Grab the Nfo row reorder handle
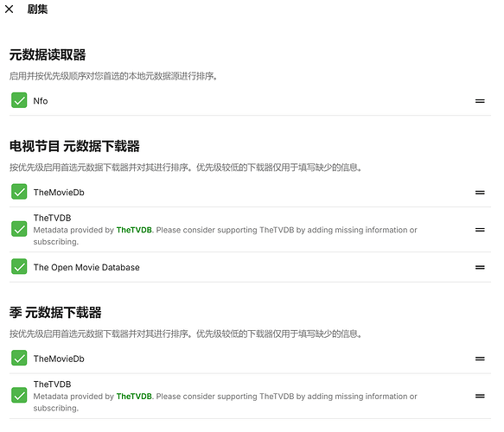504x432 pixels. pyautogui.click(x=480, y=101)
